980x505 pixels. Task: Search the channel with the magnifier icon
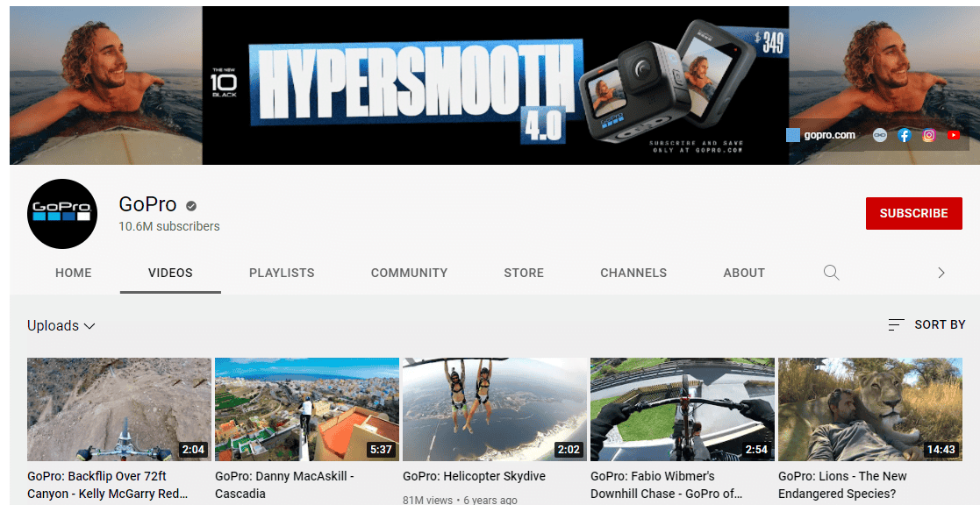[x=831, y=273]
